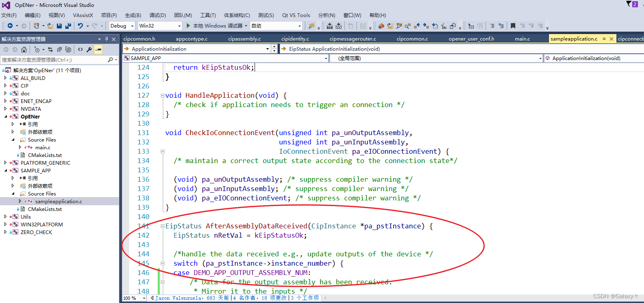Switch to the opener_user_conf.h tab
The height and width of the screenshot is (303, 644).
point(471,39)
